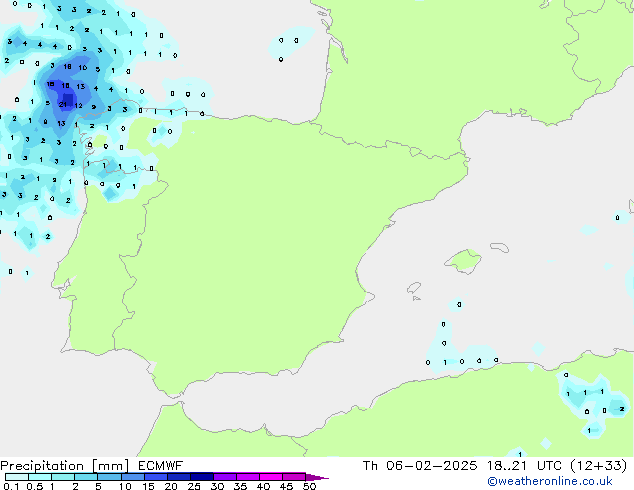Click the '18..21 UTC' time range text
Viewport: 634px width, 490px height.
pyautogui.click(x=525, y=465)
